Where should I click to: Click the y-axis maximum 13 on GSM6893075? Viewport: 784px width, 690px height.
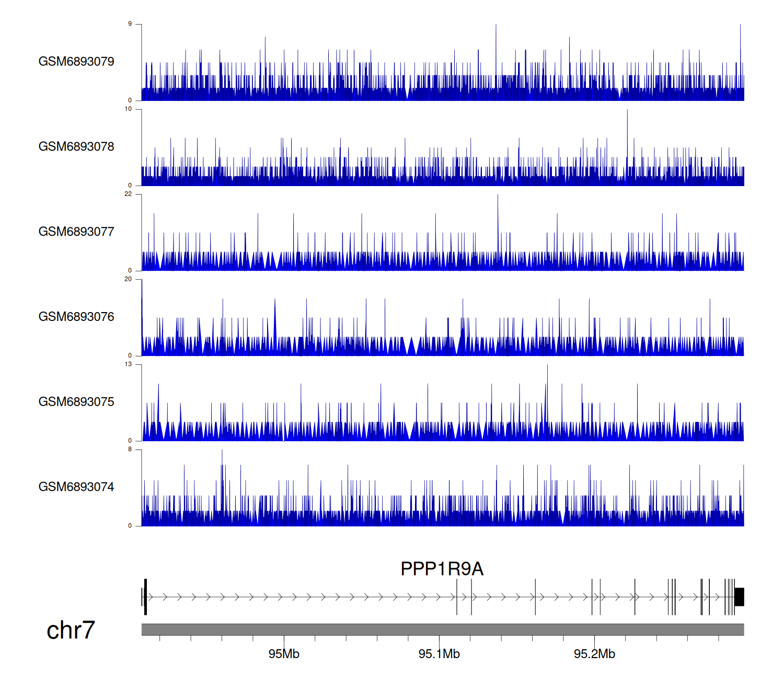[x=128, y=364]
